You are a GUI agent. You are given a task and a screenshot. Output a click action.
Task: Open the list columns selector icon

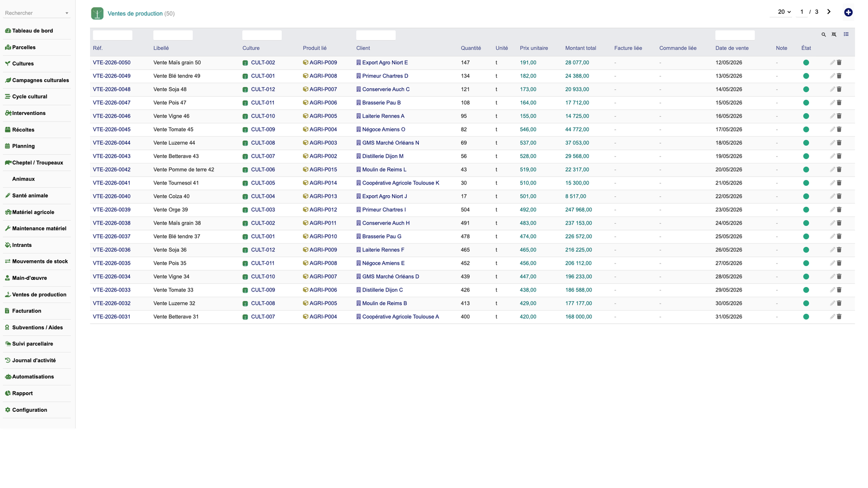846,34
